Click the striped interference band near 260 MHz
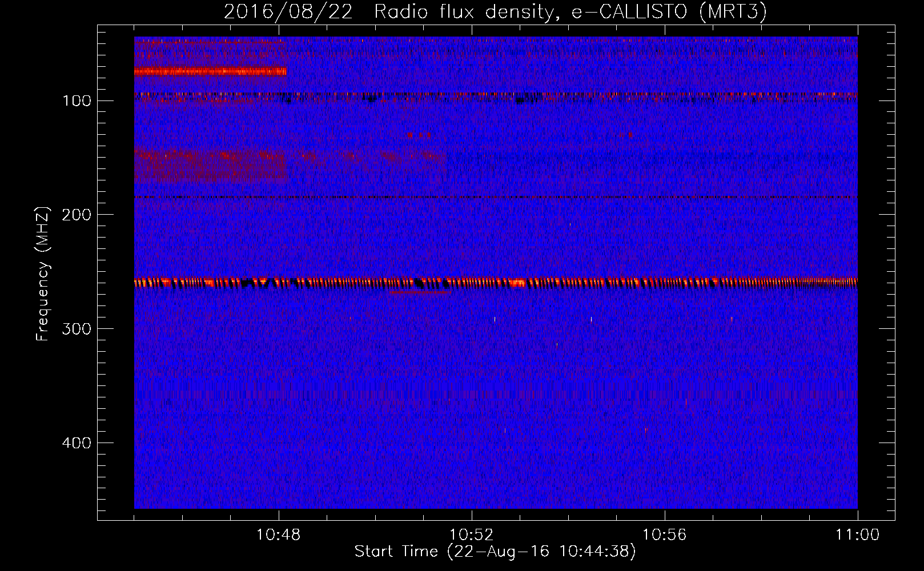The width and height of the screenshot is (924, 571). (496, 283)
